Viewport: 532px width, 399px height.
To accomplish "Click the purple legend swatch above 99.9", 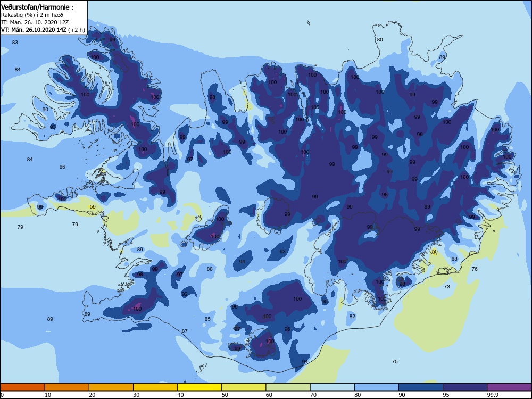I will click(x=509, y=387).
